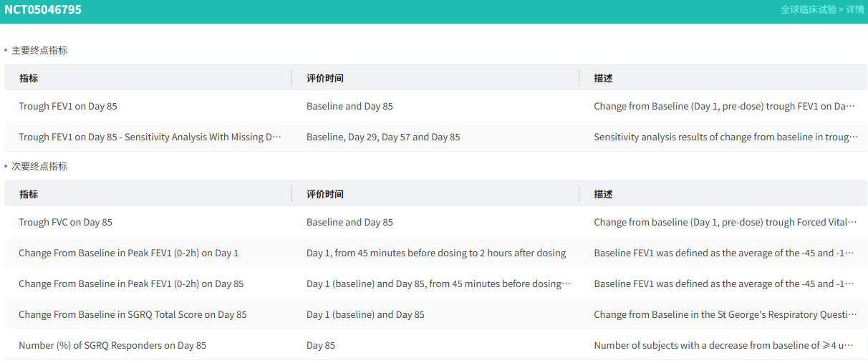Select 'Change From Baseline in SGRQ Total Score' row
Screen dimensions: 868x363
(132, 315)
